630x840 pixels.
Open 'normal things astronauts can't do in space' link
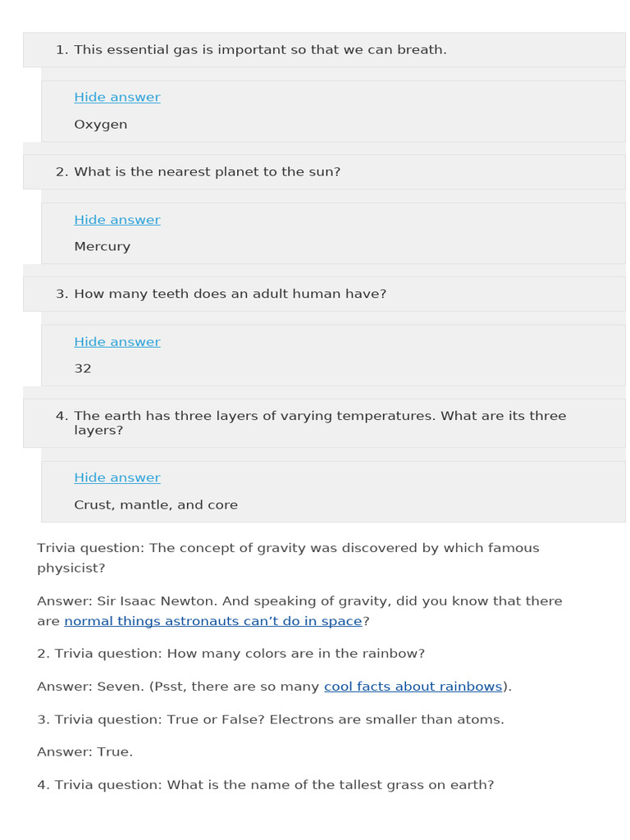[213, 621]
